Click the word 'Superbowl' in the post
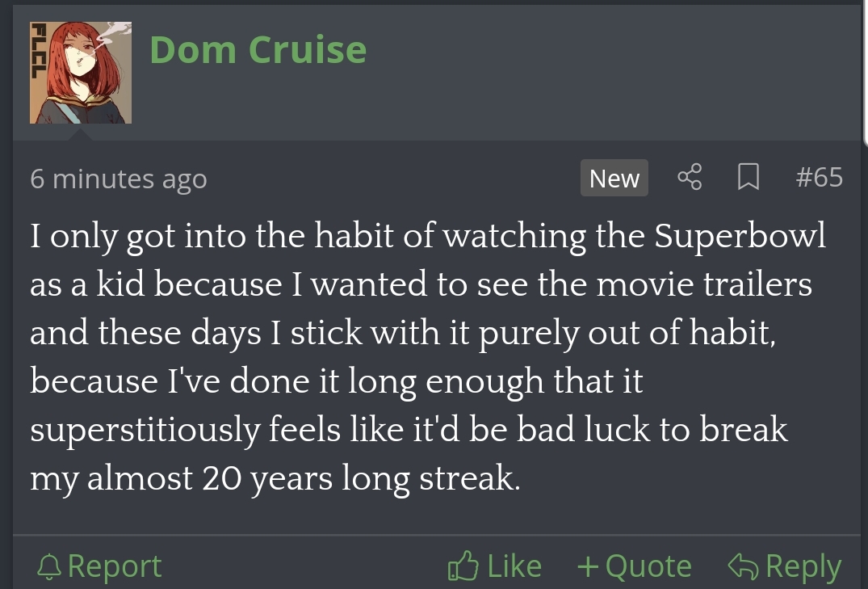This screenshot has width=868, height=589. pyautogui.click(x=740, y=236)
